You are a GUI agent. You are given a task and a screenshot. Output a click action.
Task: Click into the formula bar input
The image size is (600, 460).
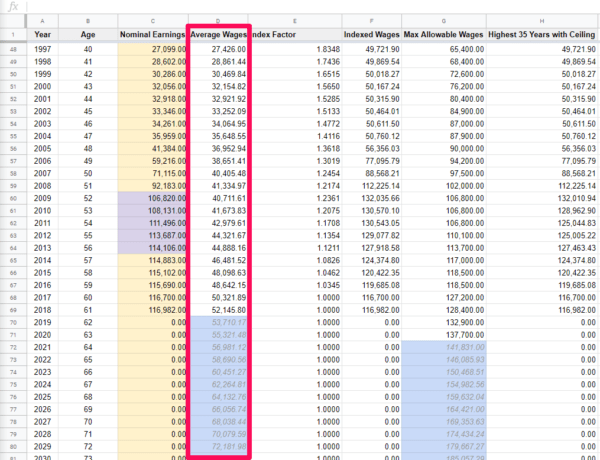click(x=300, y=5)
